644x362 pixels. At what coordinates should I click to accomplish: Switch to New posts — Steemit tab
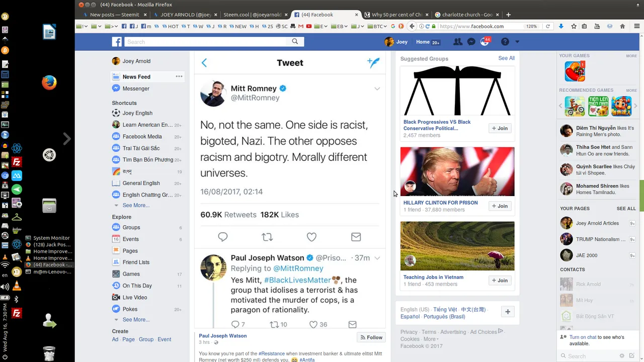114,15
